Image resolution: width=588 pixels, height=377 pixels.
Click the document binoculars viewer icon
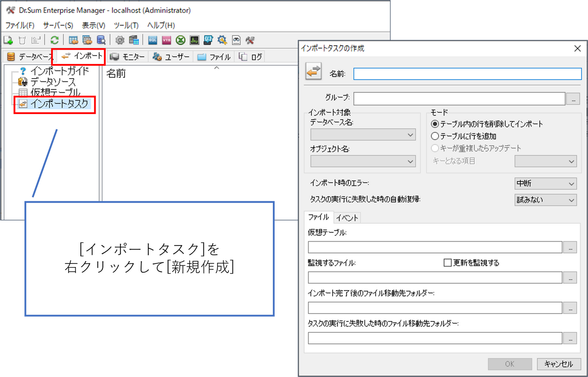click(x=236, y=40)
